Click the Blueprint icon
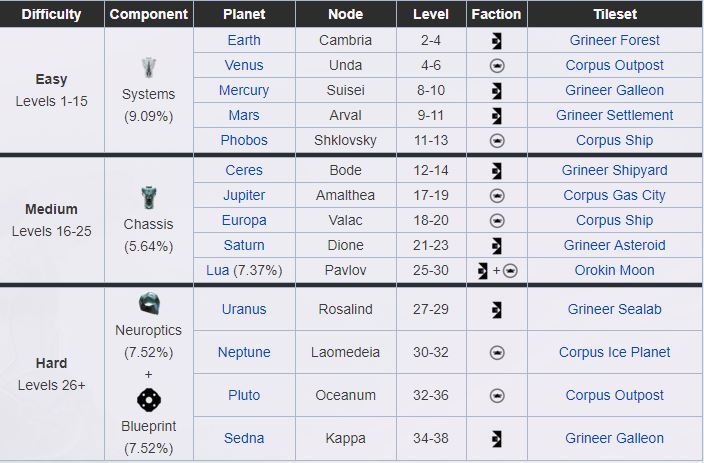The width and height of the screenshot is (704, 463). (148, 400)
